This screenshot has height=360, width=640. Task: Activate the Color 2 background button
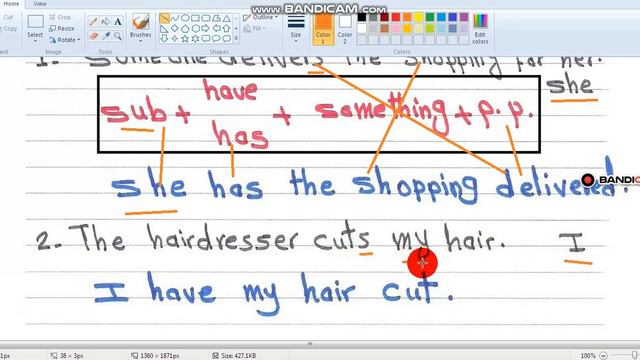click(x=345, y=29)
